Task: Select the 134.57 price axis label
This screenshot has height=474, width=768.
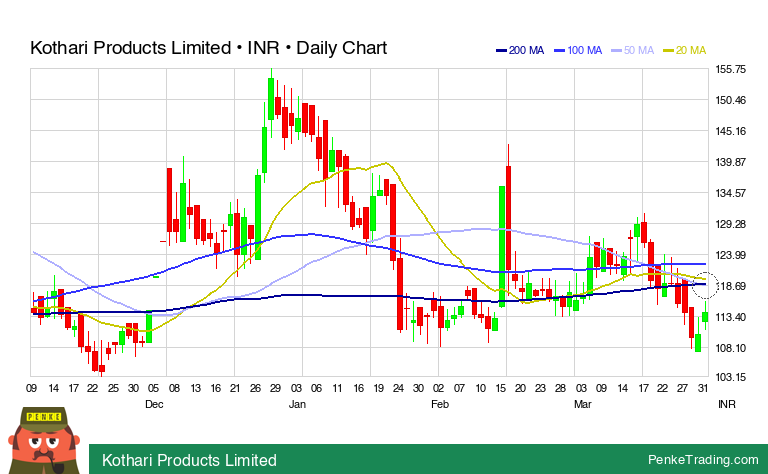Action: [731, 193]
